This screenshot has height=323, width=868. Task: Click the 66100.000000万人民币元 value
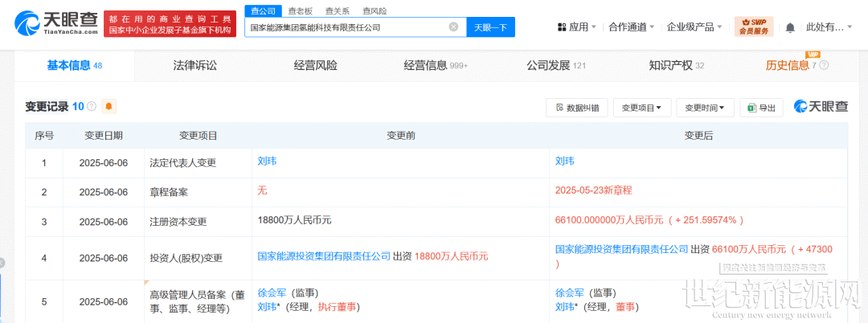pos(609,219)
